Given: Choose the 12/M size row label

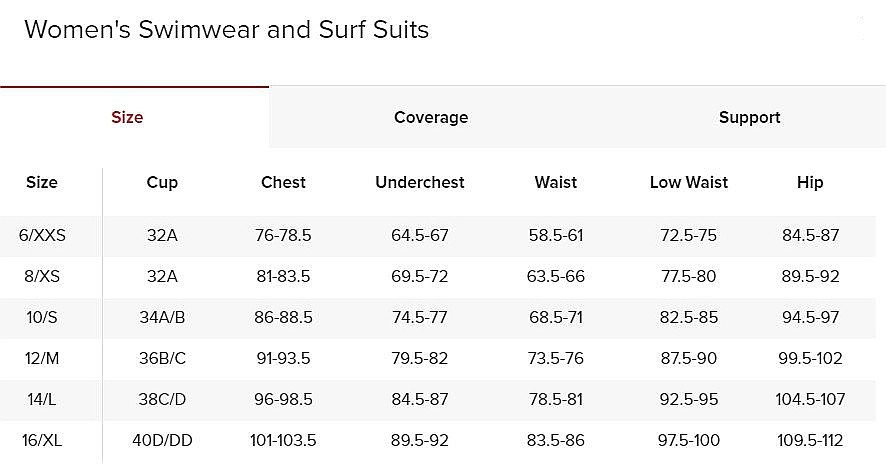Looking at the screenshot, I should (42, 358).
